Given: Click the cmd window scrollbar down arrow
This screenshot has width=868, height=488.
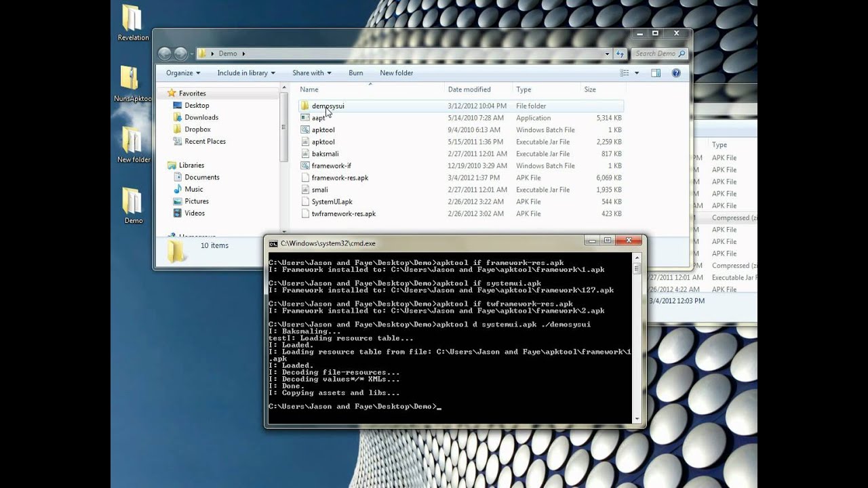Looking at the screenshot, I should point(637,419).
